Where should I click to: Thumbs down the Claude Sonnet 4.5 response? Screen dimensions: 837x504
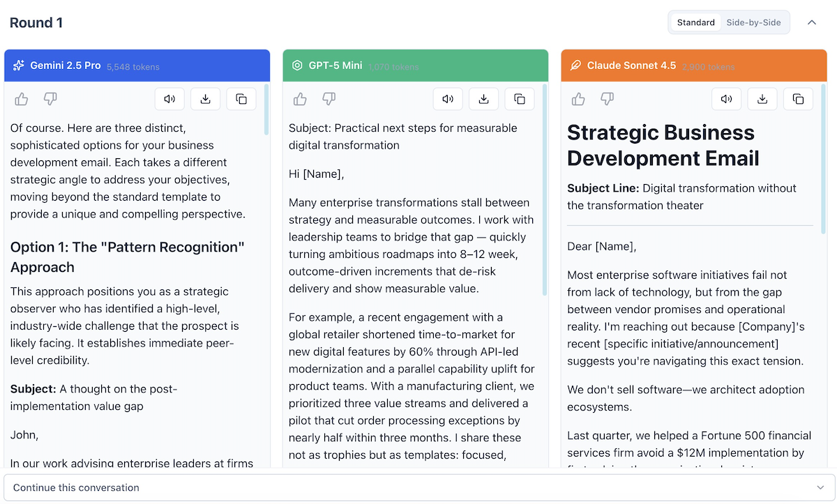[x=608, y=99]
